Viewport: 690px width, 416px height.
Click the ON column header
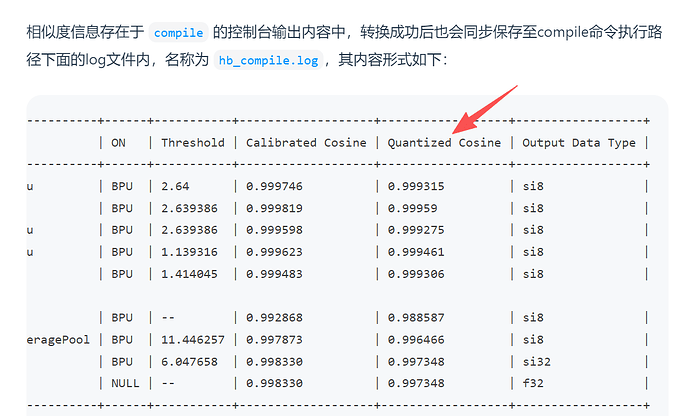pyautogui.click(x=118, y=143)
